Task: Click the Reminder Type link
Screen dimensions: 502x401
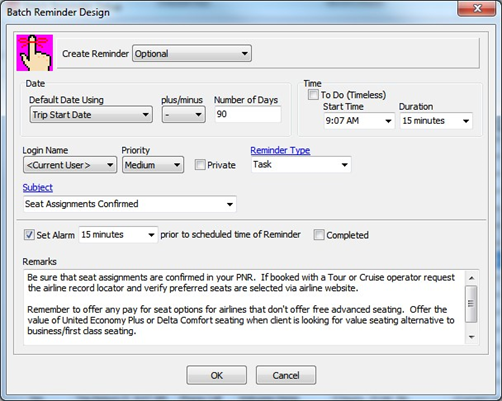Action: pyautogui.click(x=280, y=150)
